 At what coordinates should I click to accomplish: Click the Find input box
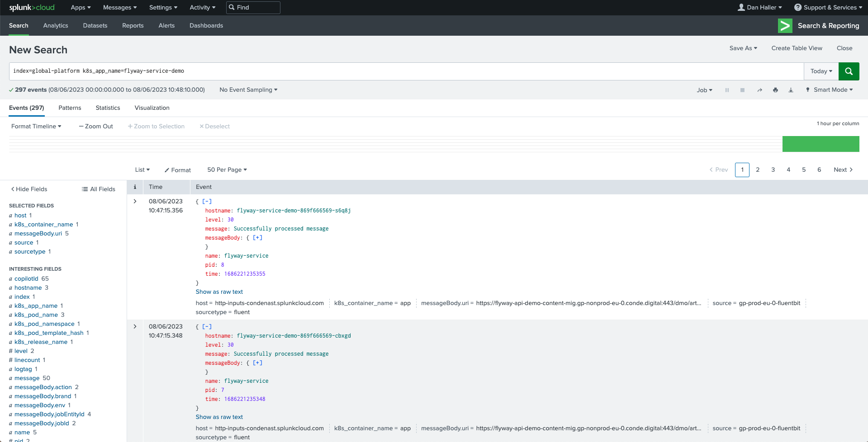[x=253, y=7]
